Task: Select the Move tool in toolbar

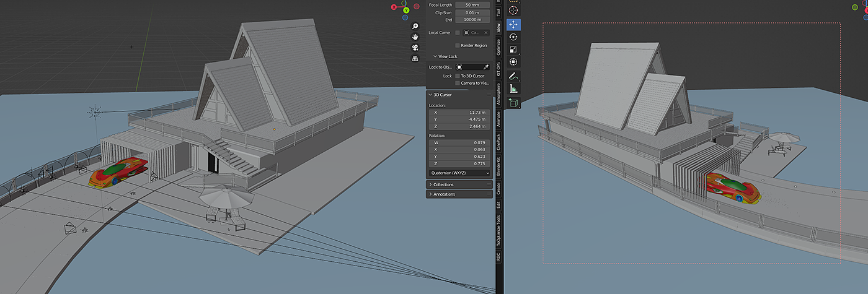Action: [x=513, y=25]
